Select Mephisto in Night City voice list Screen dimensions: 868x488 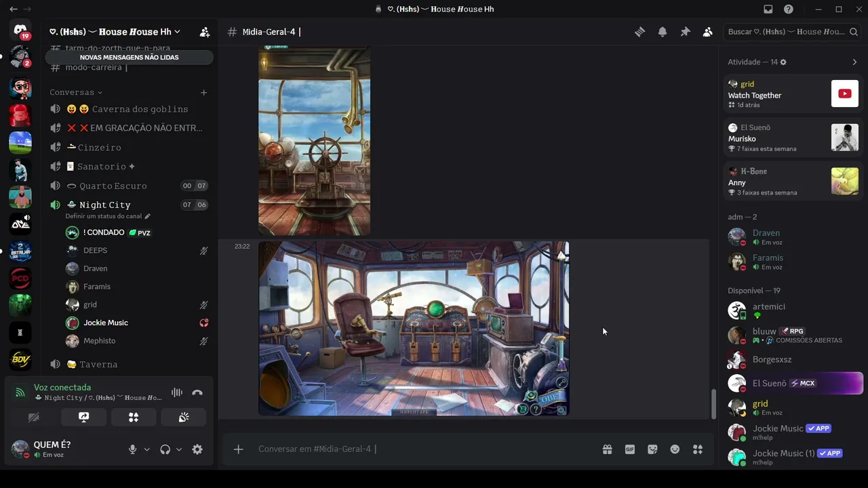point(136,341)
